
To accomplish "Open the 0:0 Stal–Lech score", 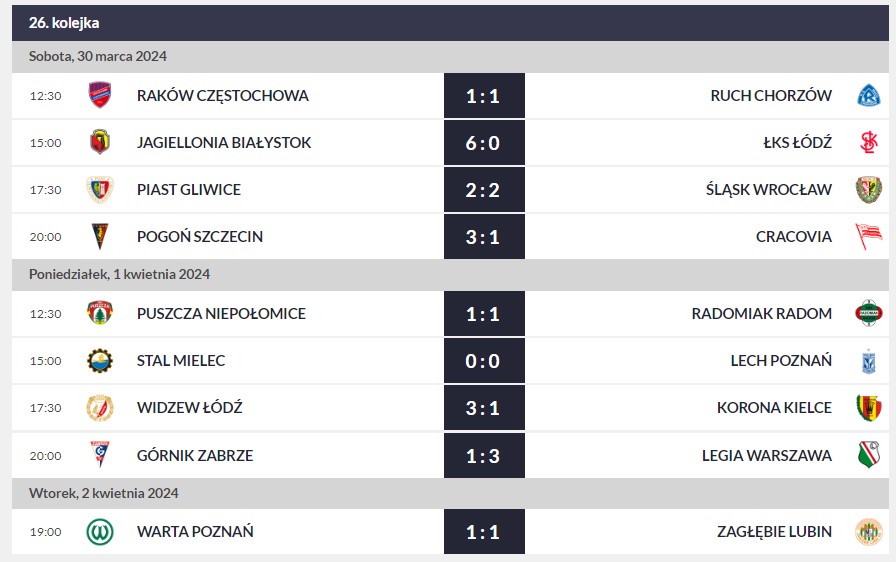I will point(483,361).
